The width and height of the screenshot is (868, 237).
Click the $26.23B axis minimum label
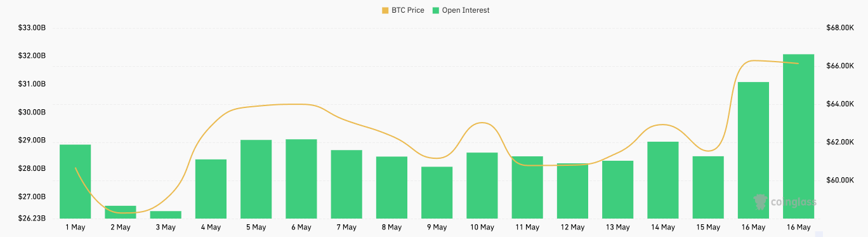pyautogui.click(x=32, y=218)
